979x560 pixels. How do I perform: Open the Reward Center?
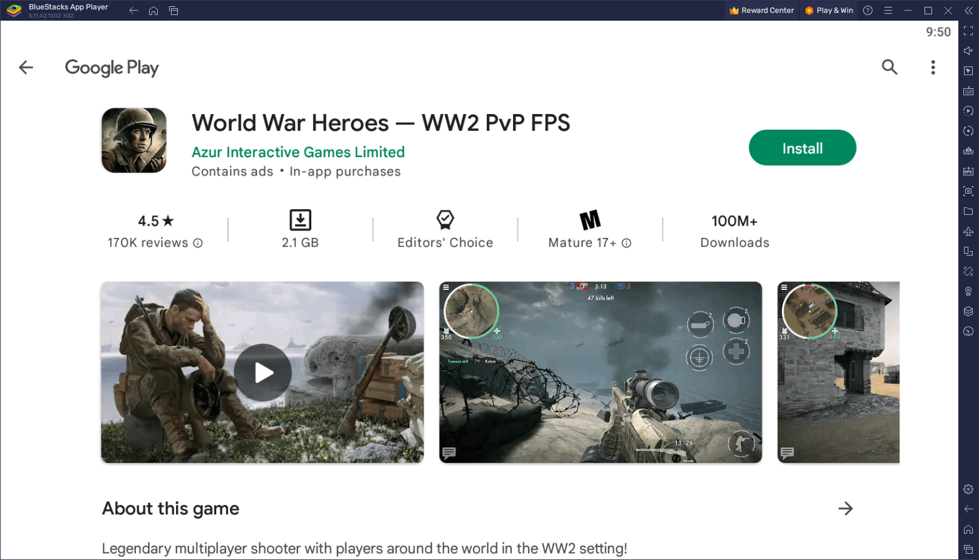pos(762,11)
